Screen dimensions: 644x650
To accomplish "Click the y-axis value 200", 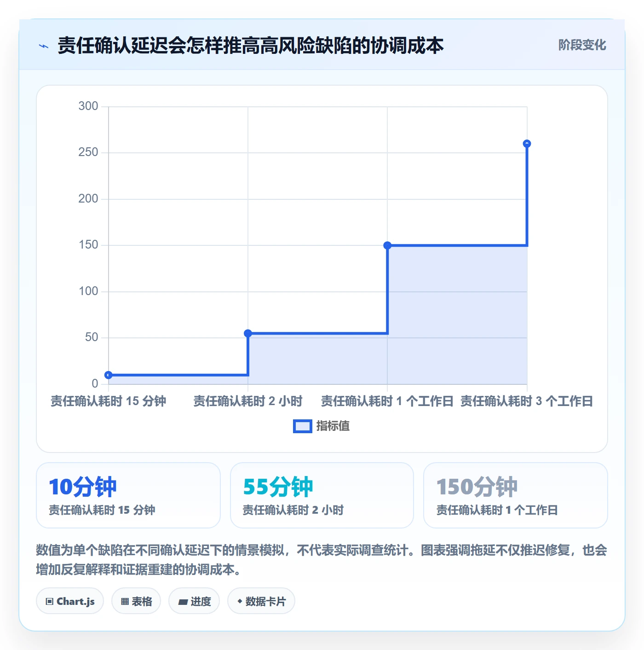I will click(x=88, y=199).
